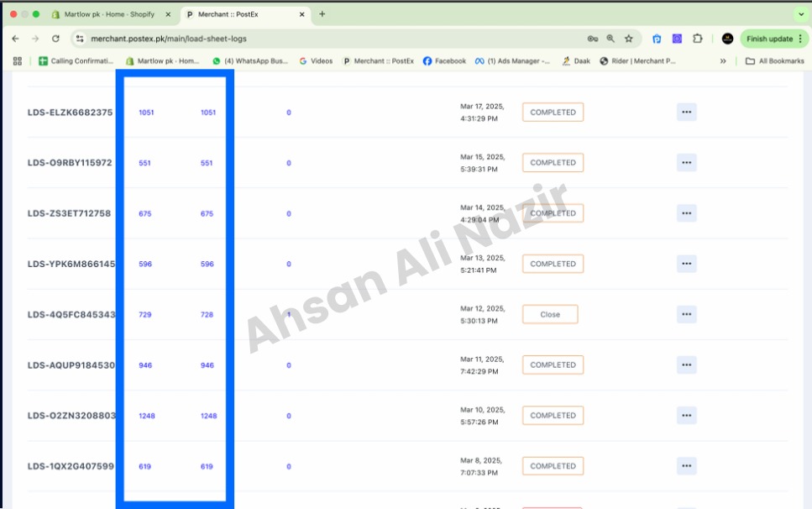Open three-dot menu for LDS-ELZK6682375 row

[x=687, y=113]
